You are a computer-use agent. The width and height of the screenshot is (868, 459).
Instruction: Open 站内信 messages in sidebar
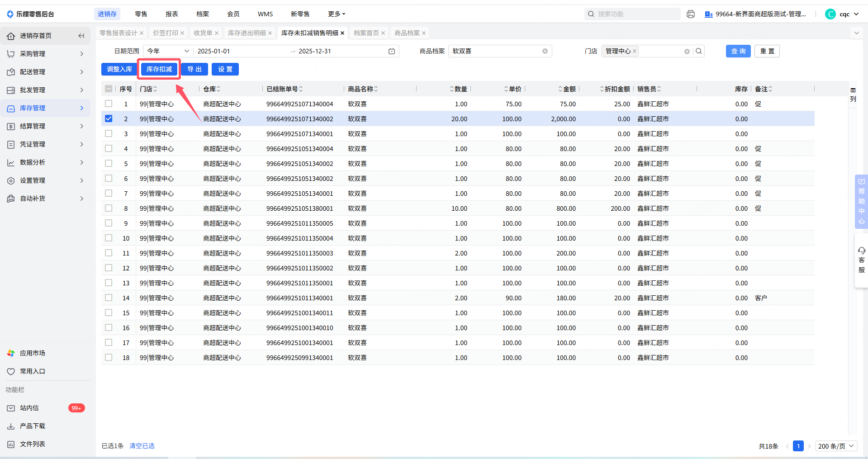(29, 408)
